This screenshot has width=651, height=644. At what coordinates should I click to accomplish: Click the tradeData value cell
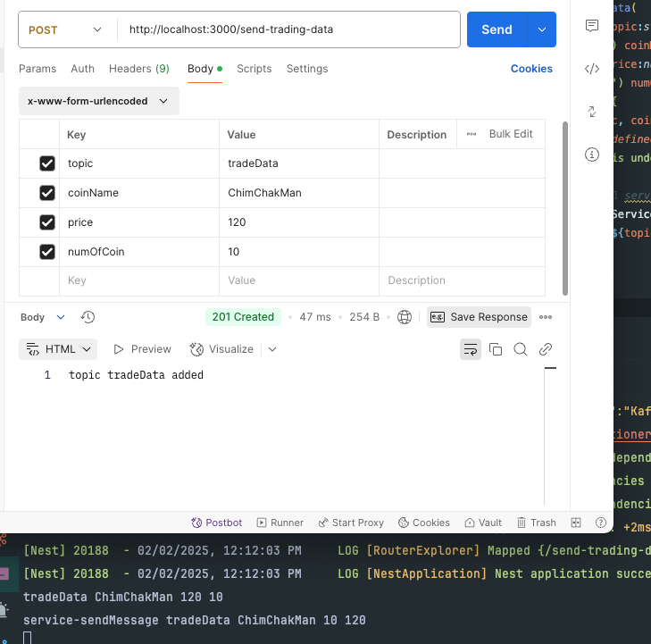(299, 163)
